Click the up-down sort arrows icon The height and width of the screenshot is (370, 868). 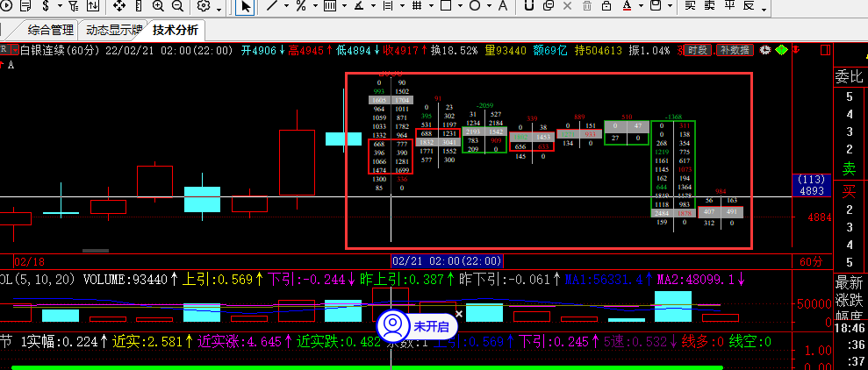(93, 6)
